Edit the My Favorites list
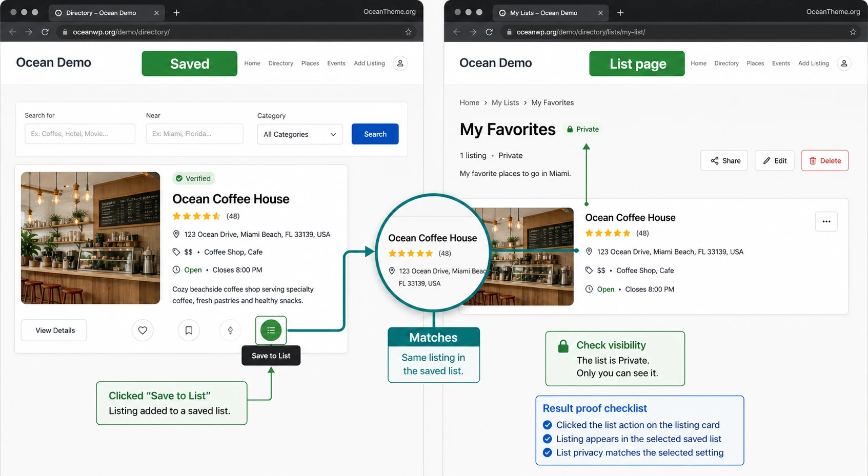Screen dimensions: 868x476 [775, 160]
